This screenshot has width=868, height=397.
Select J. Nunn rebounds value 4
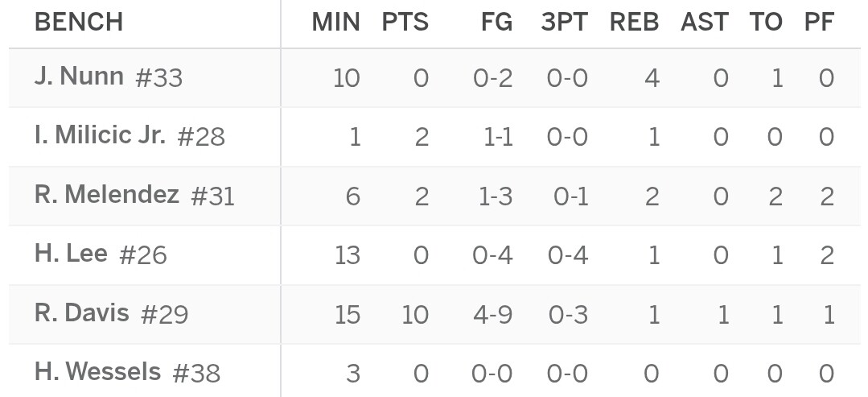(652, 78)
